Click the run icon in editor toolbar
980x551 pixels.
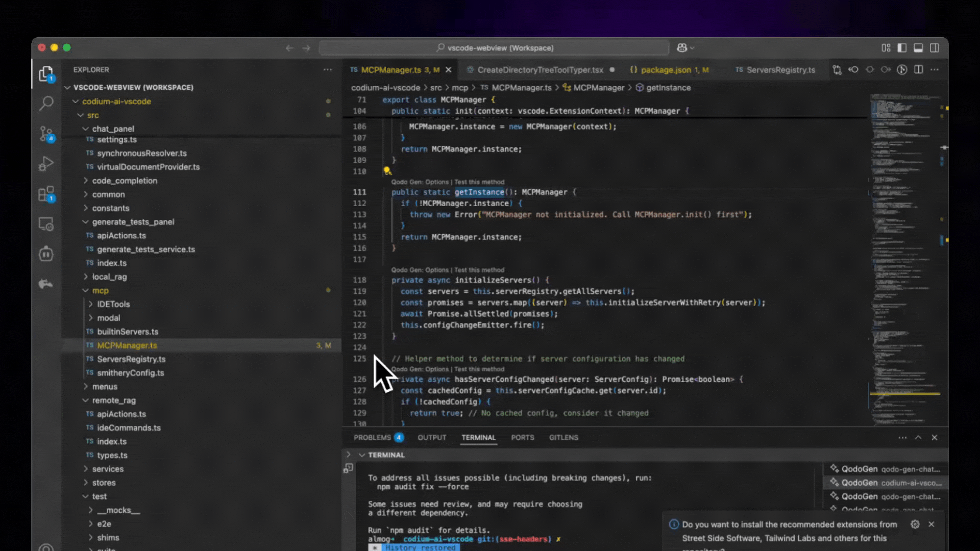tap(902, 70)
